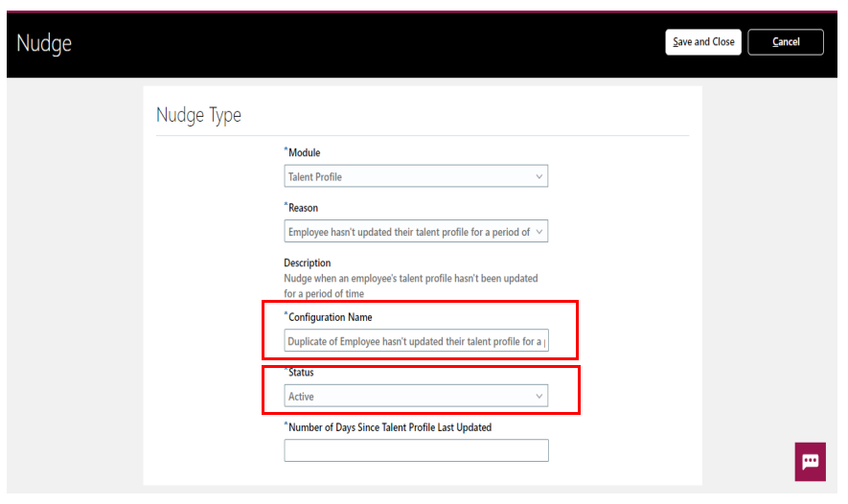Cancel the nudge configuration

[786, 42]
